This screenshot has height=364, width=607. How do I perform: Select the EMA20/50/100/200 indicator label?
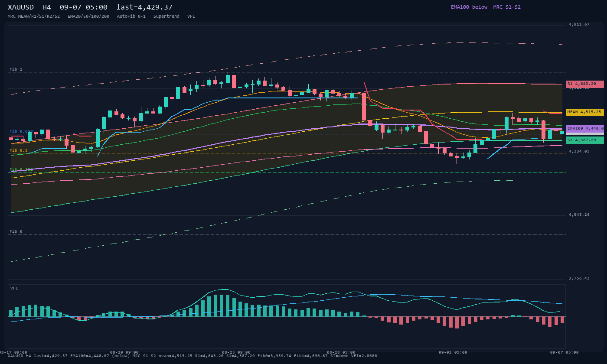[88, 16]
